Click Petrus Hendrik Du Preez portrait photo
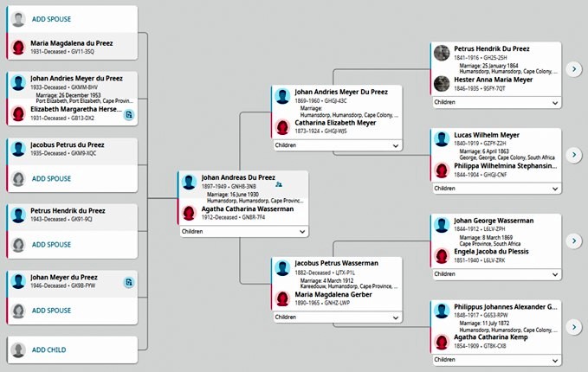 coord(442,53)
